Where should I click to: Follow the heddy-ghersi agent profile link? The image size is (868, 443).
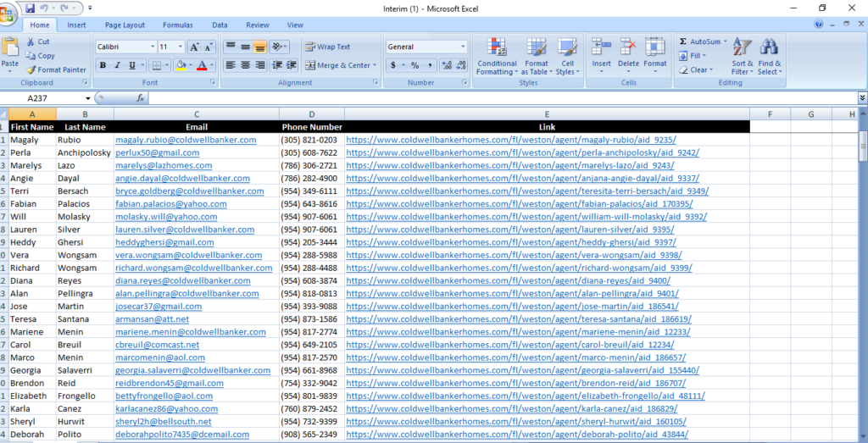point(511,242)
